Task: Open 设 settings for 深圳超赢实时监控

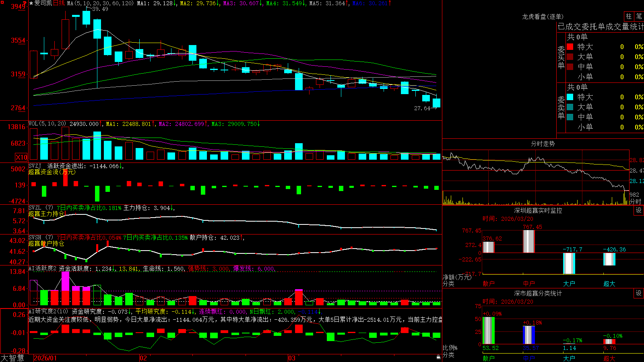Action: 639,210
